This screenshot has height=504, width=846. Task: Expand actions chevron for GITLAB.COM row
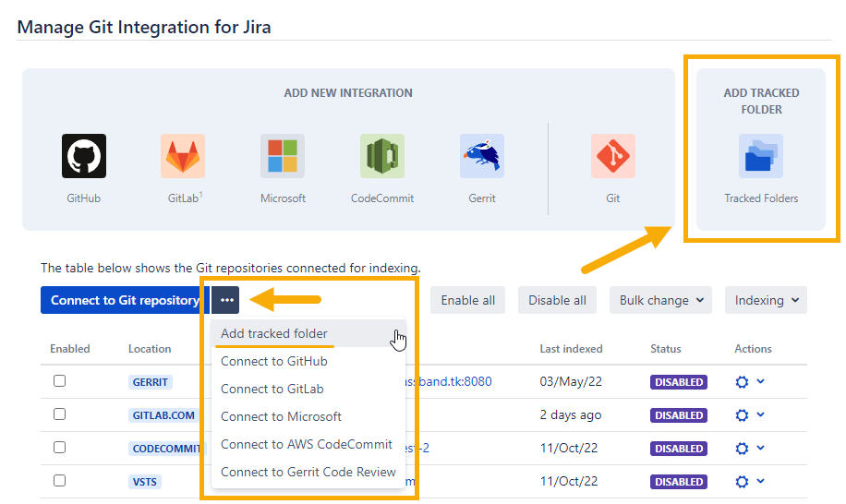pyautogui.click(x=761, y=415)
